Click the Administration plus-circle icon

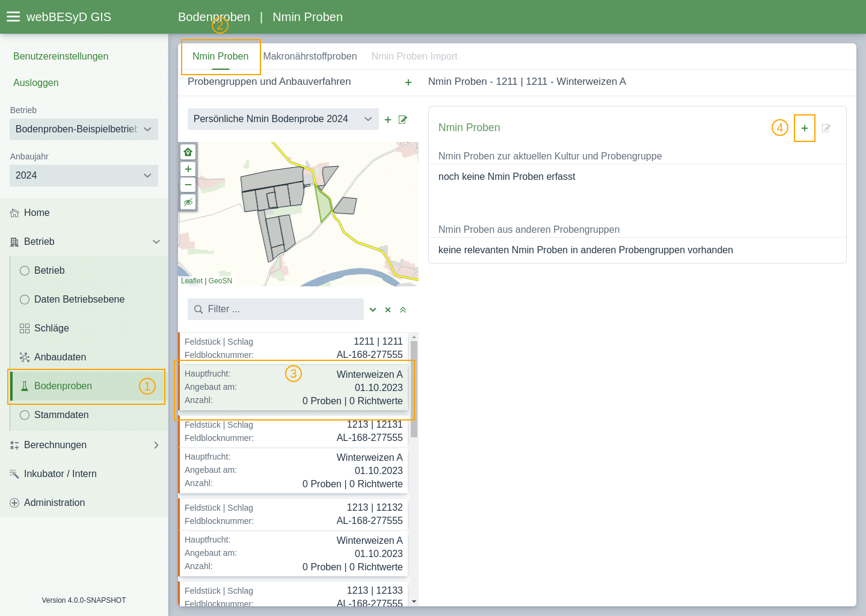point(14,503)
